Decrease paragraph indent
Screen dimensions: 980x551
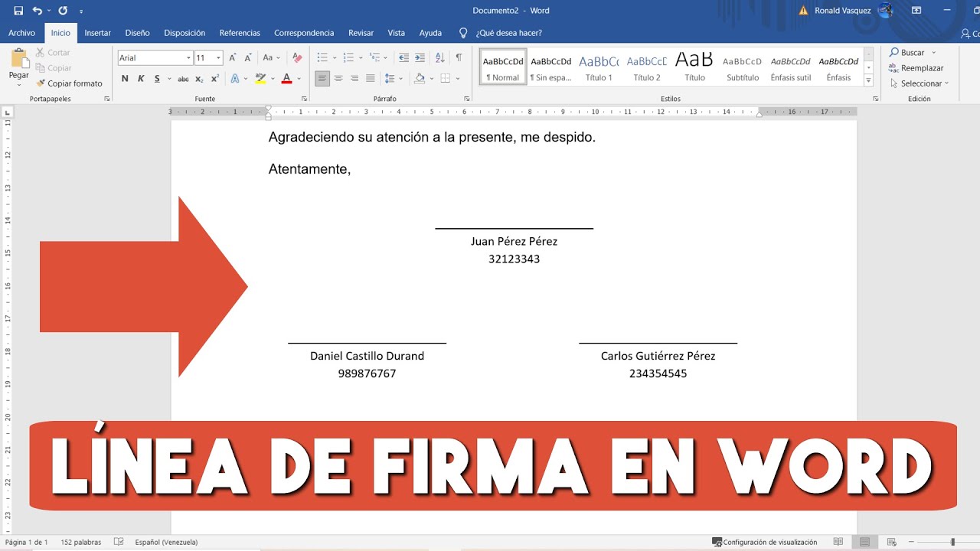(x=403, y=58)
